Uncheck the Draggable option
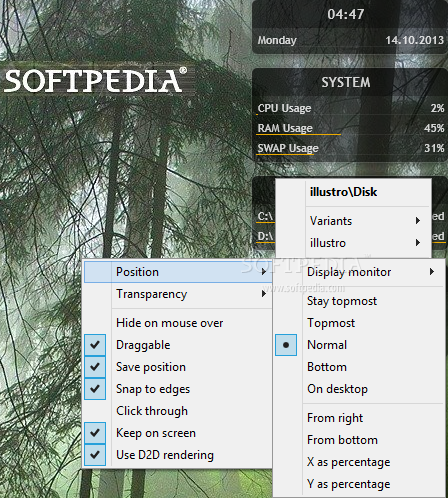 point(177,345)
